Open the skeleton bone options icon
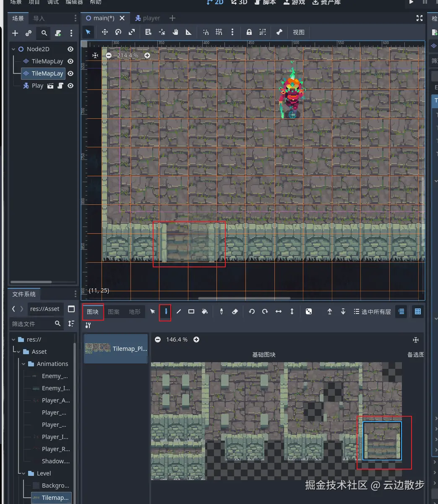This screenshot has width=438, height=504. (279, 32)
